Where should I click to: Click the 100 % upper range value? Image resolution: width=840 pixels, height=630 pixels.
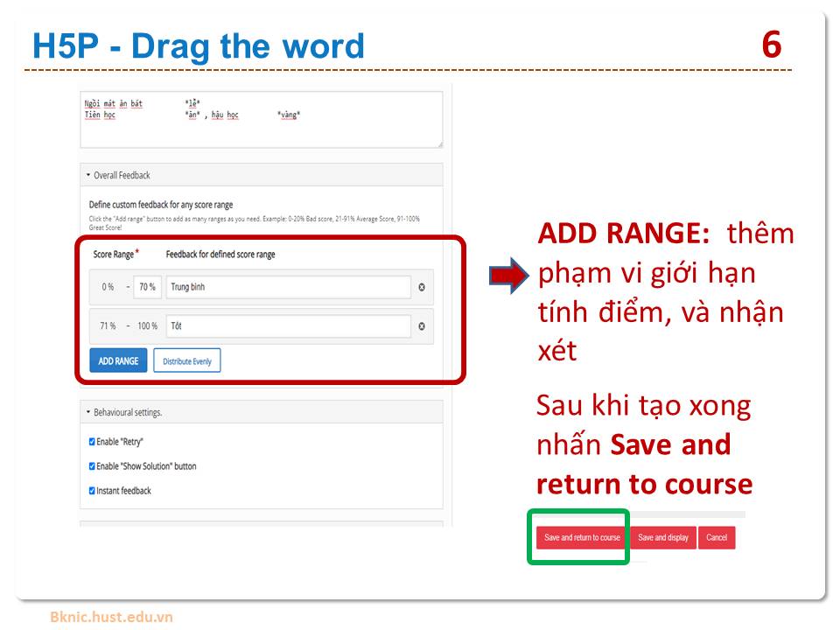pos(147,326)
